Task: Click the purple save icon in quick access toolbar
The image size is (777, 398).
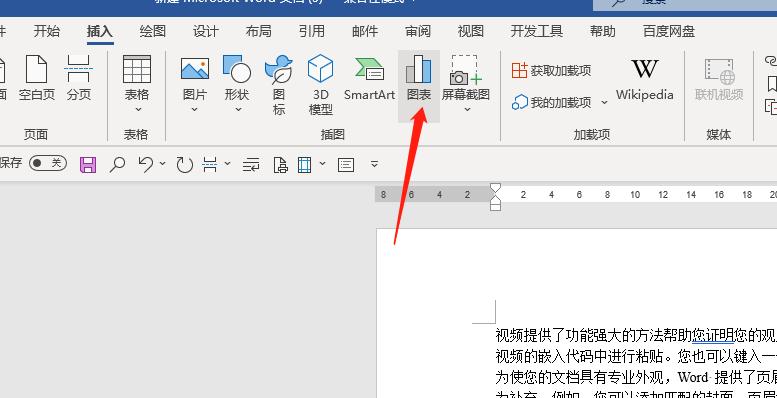Action: (x=88, y=165)
